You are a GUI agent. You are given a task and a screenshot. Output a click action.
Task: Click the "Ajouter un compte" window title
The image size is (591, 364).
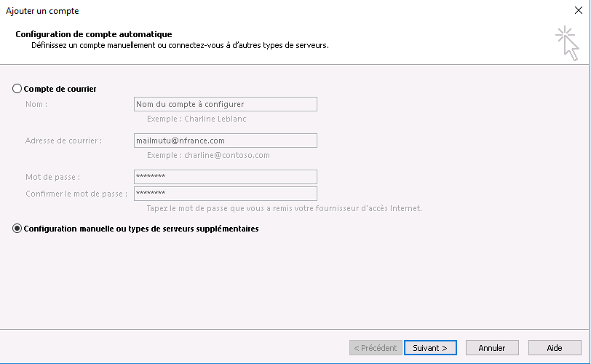pos(42,11)
